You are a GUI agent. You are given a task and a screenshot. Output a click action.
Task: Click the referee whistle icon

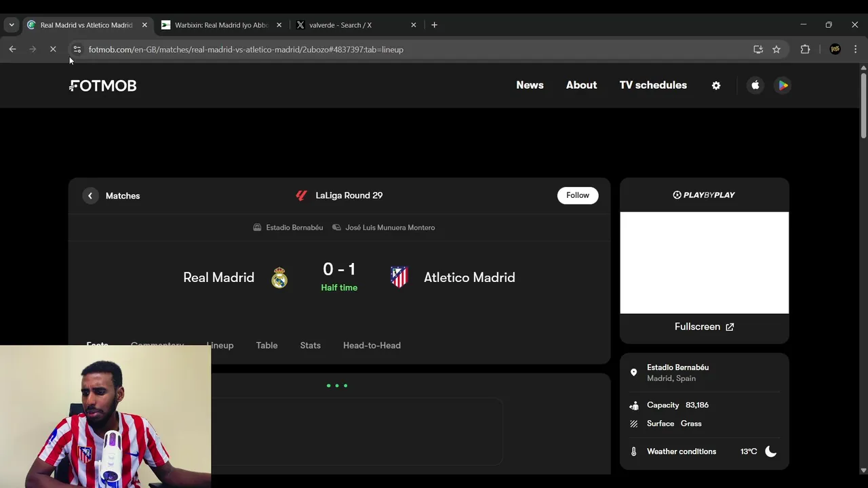pos(336,228)
